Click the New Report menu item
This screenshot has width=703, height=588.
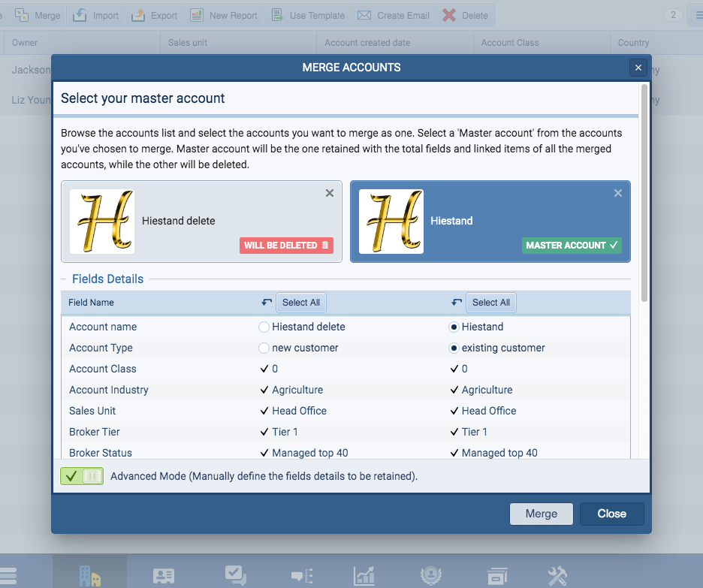pos(225,14)
